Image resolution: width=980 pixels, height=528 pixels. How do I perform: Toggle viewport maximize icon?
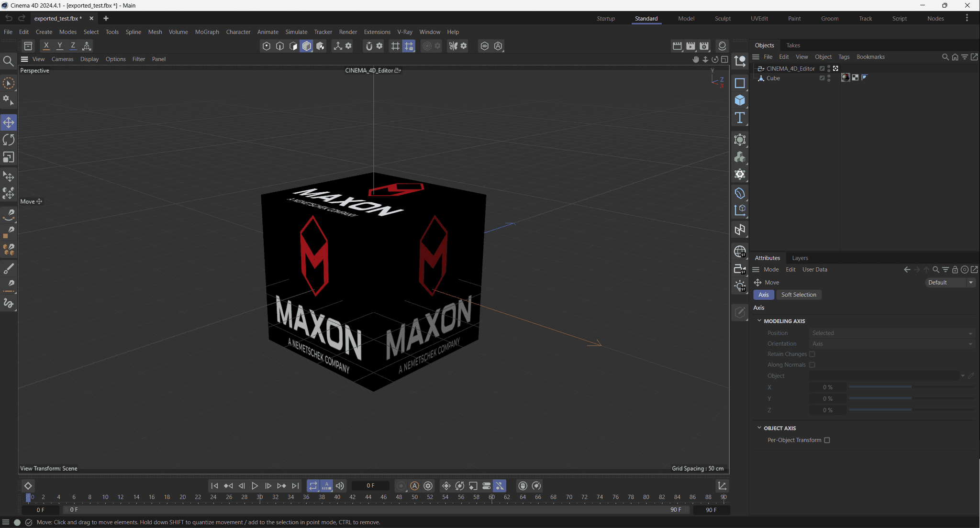click(x=724, y=59)
